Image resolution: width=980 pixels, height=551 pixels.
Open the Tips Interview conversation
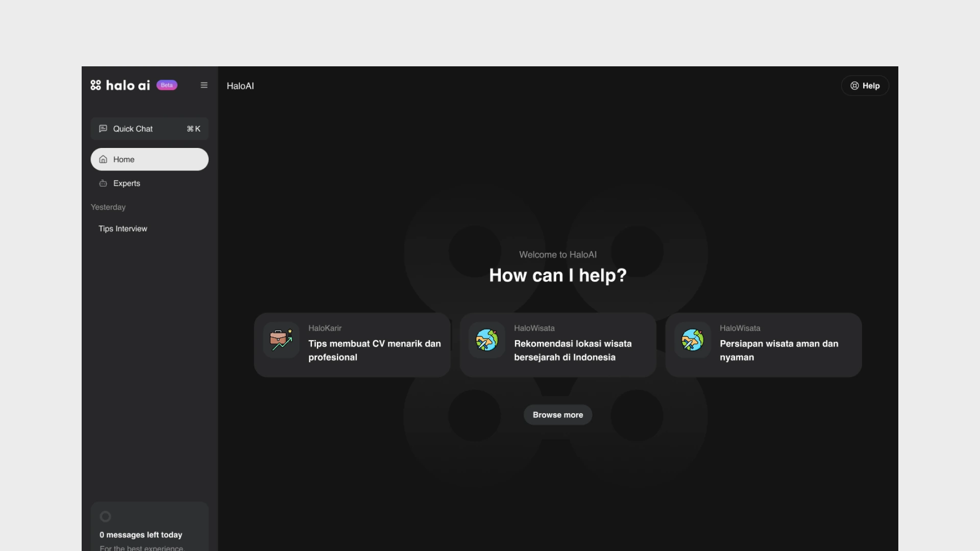(x=122, y=229)
